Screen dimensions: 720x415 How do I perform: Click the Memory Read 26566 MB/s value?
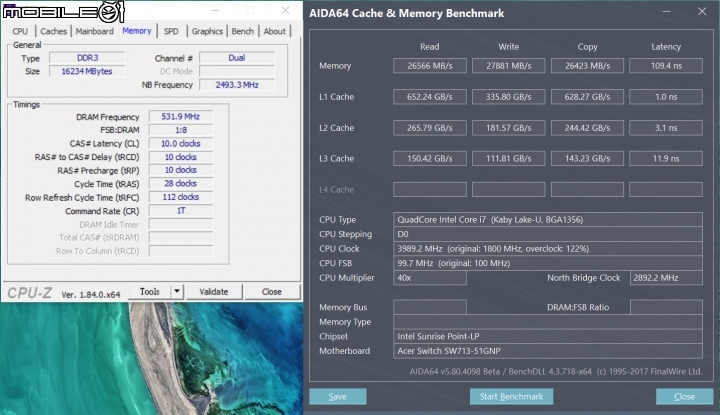pyautogui.click(x=430, y=66)
